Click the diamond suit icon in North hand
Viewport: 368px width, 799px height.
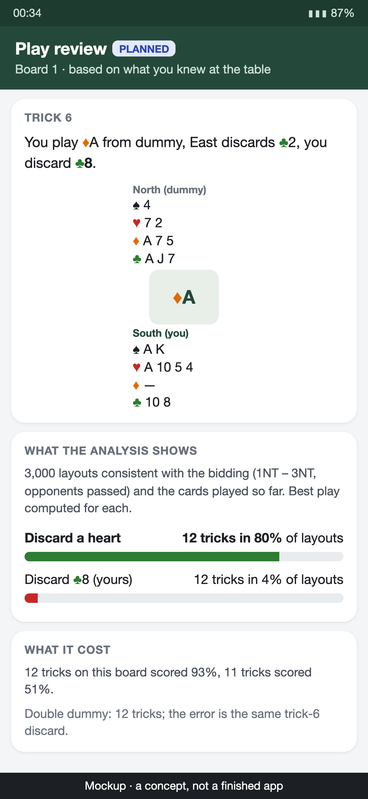tap(136, 241)
